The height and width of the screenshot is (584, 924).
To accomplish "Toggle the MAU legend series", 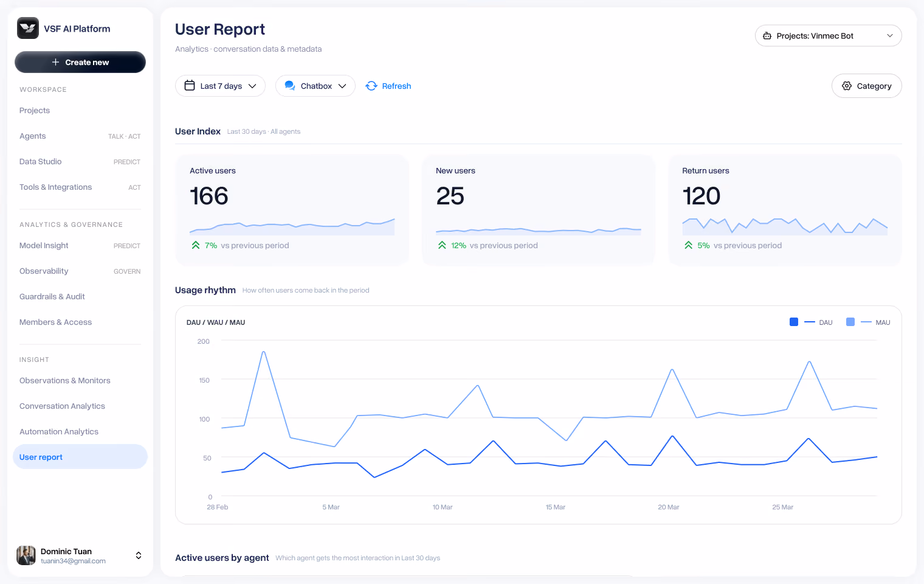I will click(x=868, y=322).
